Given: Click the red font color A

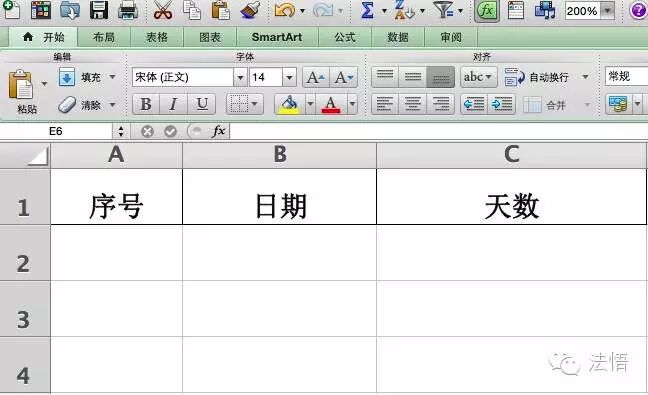Looking at the screenshot, I should coord(331,104).
